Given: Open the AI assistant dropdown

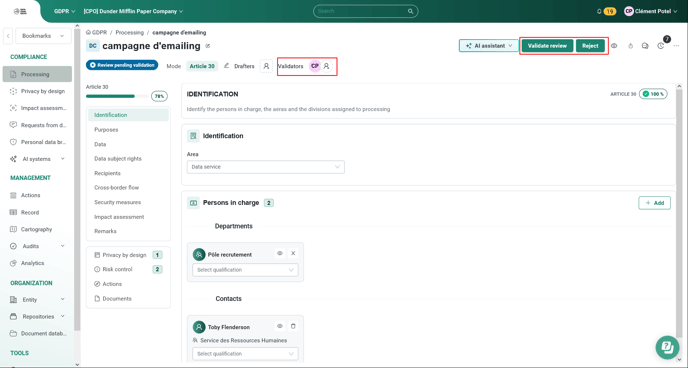Looking at the screenshot, I should (x=489, y=46).
